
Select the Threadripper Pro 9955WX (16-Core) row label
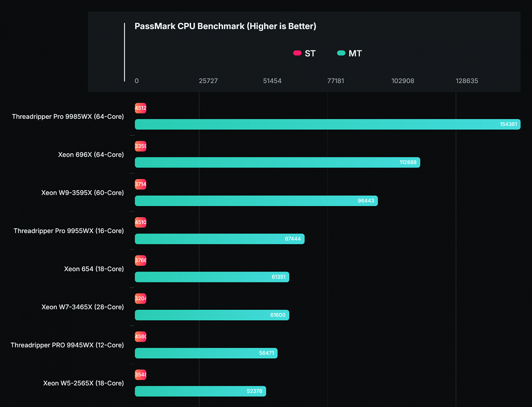pyautogui.click(x=69, y=230)
